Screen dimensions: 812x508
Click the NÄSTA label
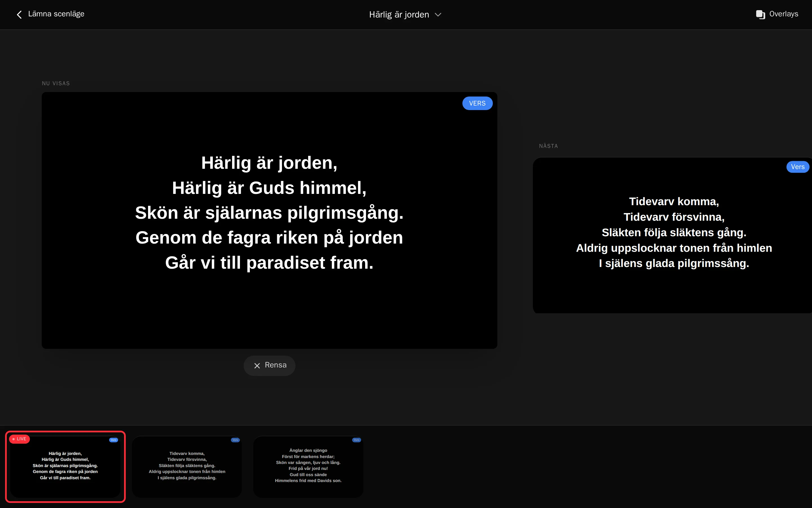click(548, 146)
